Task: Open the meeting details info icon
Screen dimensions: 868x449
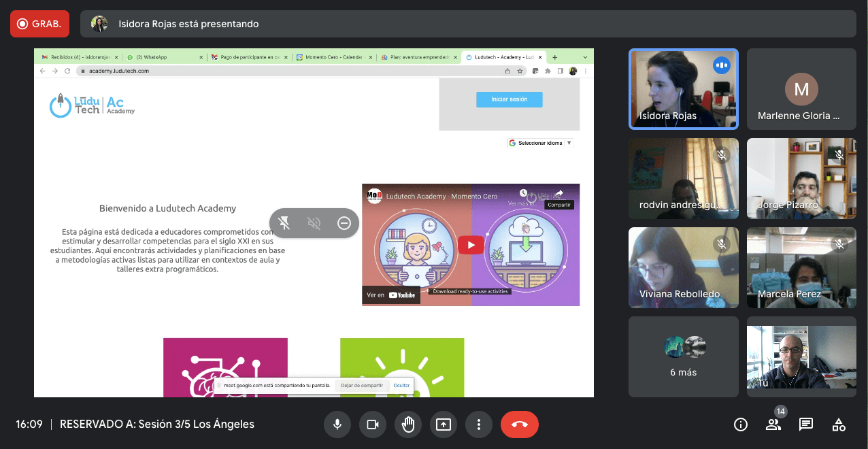Action: 741,425
